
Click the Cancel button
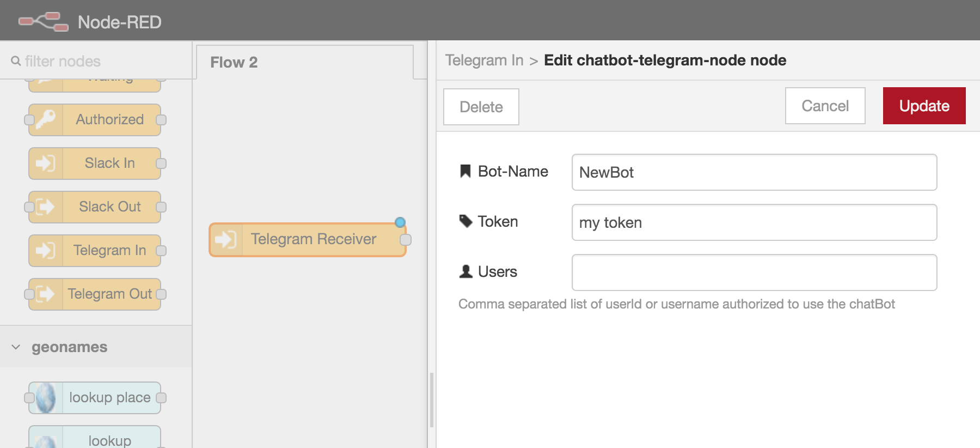(825, 106)
